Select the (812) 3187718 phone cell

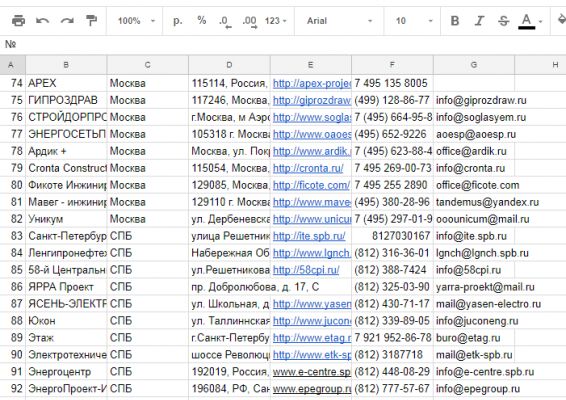pos(392,355)
